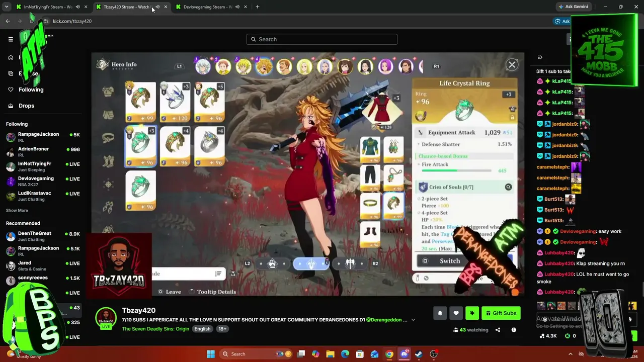The width and height of the screenshot is (644, 362).
Task: Click the Following heart icon in sidebar
Action: coord(11,89)
